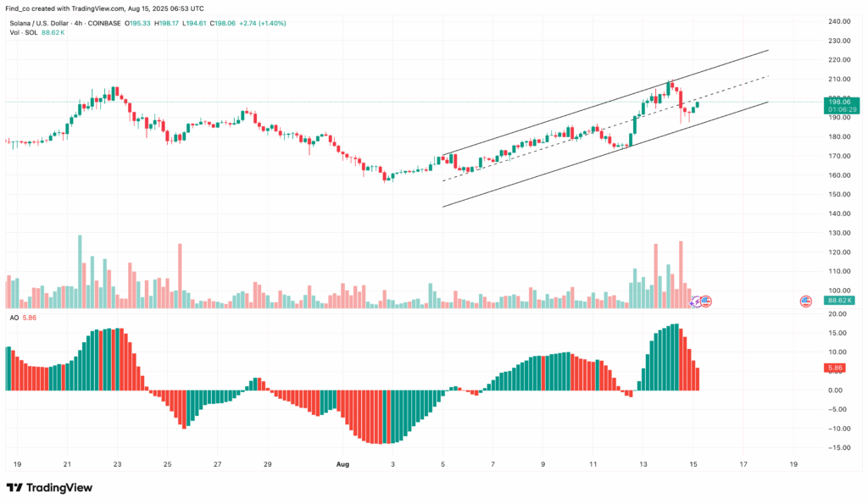
Task: Click the tallest green volume bar near July 21
Action: point(80,272)
